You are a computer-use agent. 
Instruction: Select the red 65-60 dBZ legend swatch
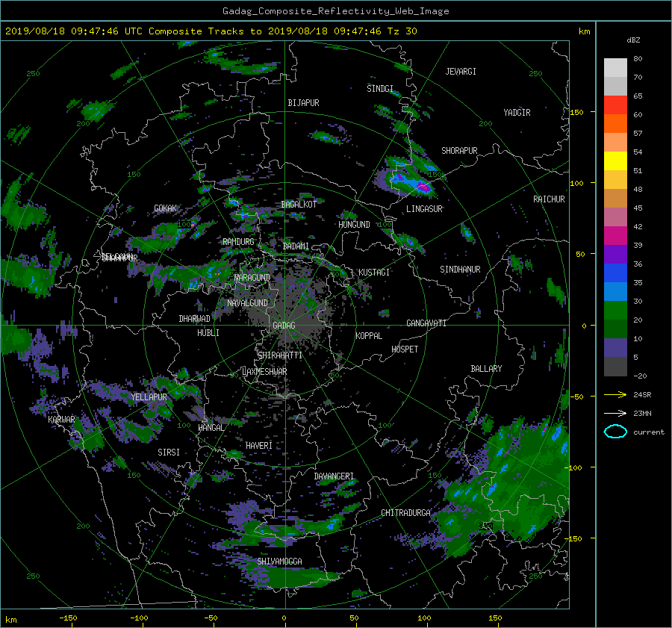[x=615, y=105]
